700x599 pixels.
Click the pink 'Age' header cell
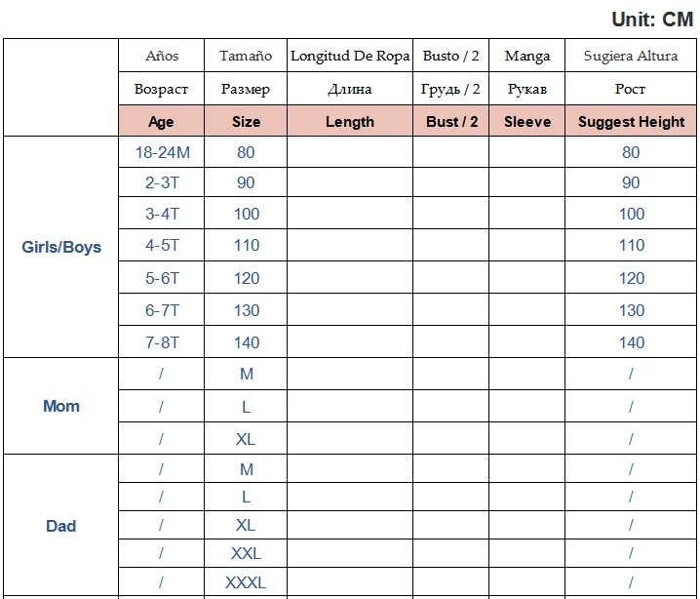point(161,122)
